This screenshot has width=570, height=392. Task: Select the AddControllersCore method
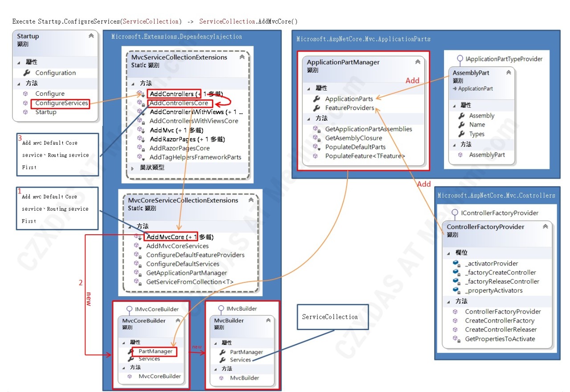point(179,103)
